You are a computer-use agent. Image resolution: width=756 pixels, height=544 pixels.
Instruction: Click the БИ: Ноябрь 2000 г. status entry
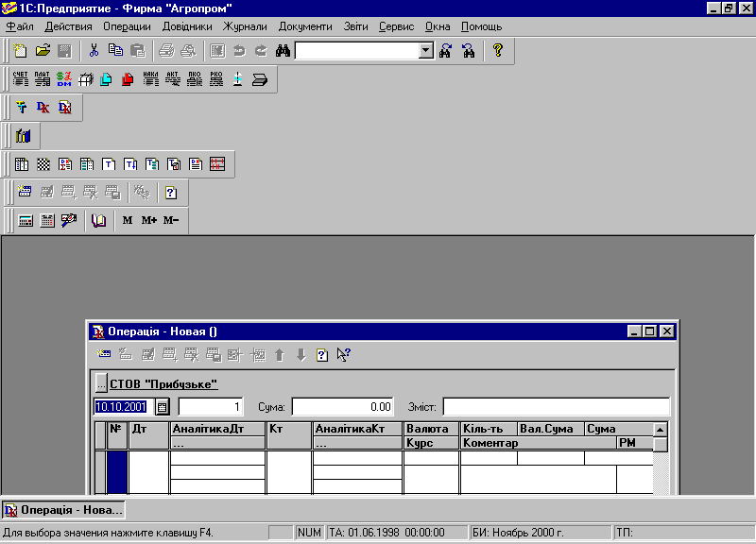(x=540, y=533)
